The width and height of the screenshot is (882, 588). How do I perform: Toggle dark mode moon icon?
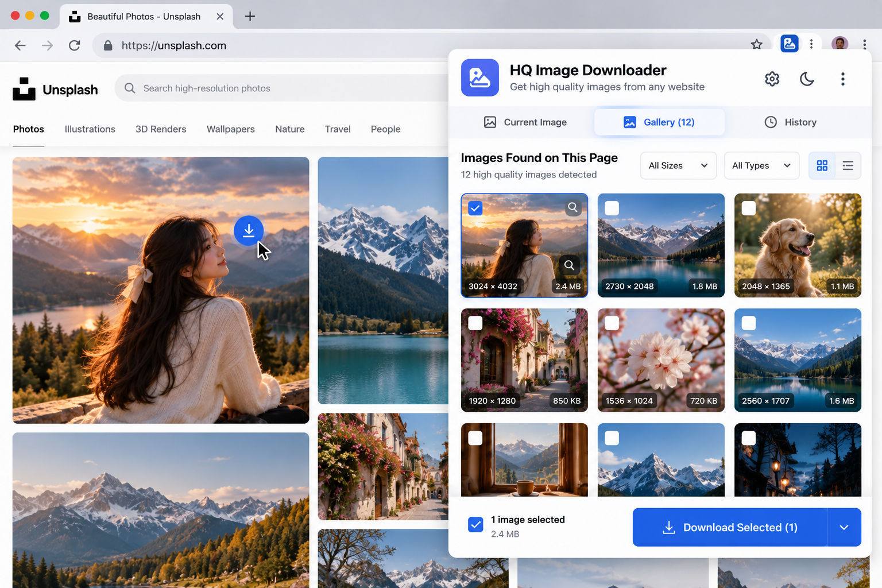[807, 79]
